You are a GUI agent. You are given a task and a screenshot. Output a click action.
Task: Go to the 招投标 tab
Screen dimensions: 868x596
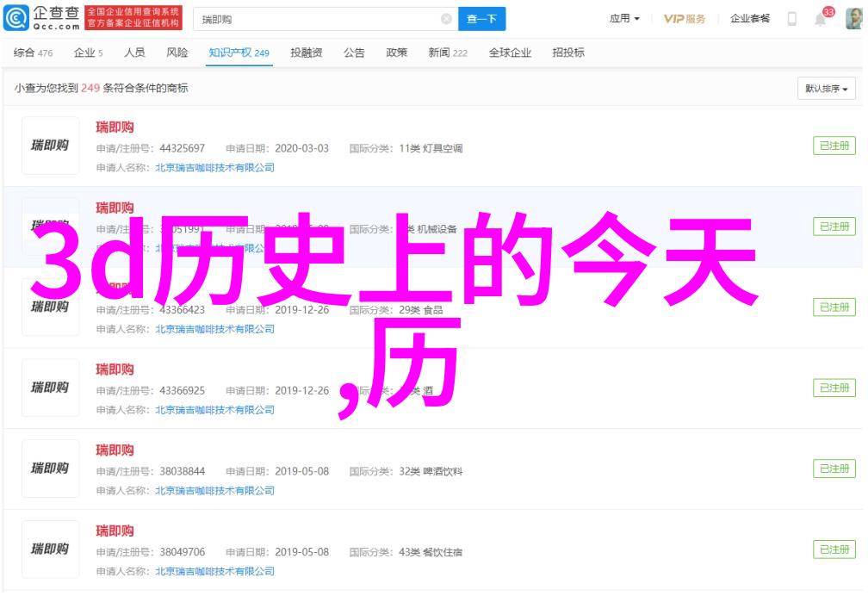point(568,53)
